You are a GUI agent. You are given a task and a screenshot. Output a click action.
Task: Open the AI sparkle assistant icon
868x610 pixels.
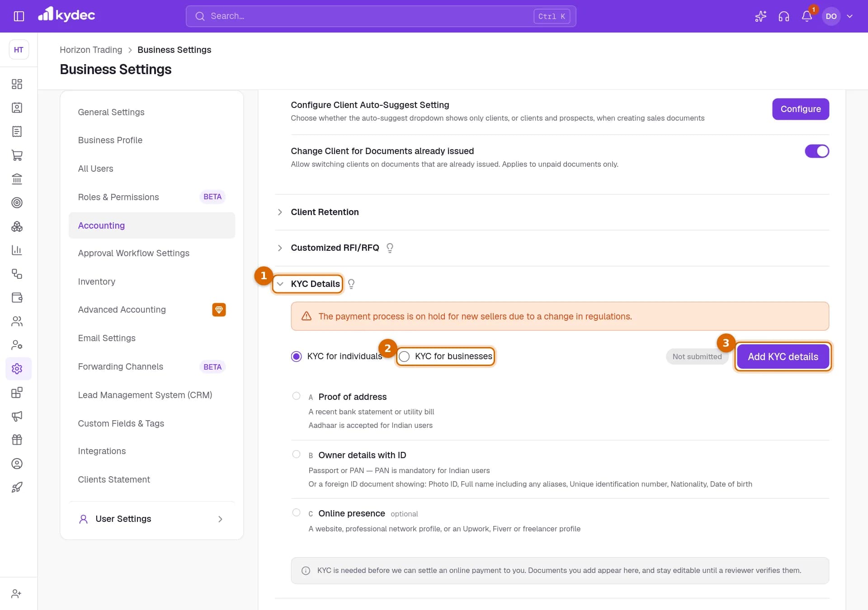click(x=761, y=16)
